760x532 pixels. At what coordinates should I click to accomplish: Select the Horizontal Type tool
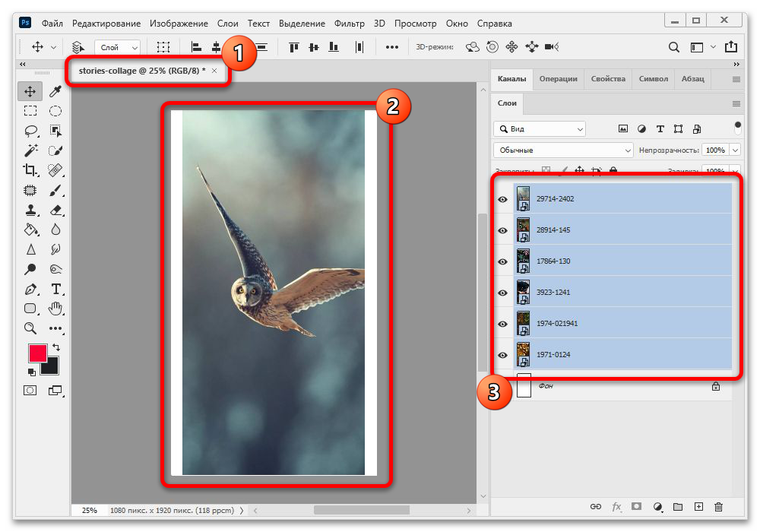(55, 289)
